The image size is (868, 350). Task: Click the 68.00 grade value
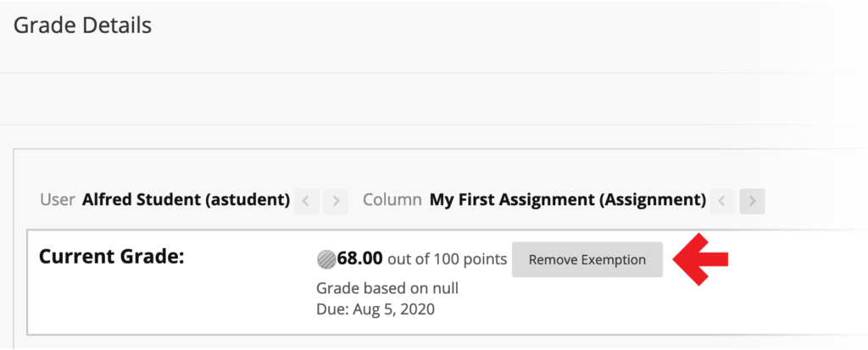tap(360, 259)
